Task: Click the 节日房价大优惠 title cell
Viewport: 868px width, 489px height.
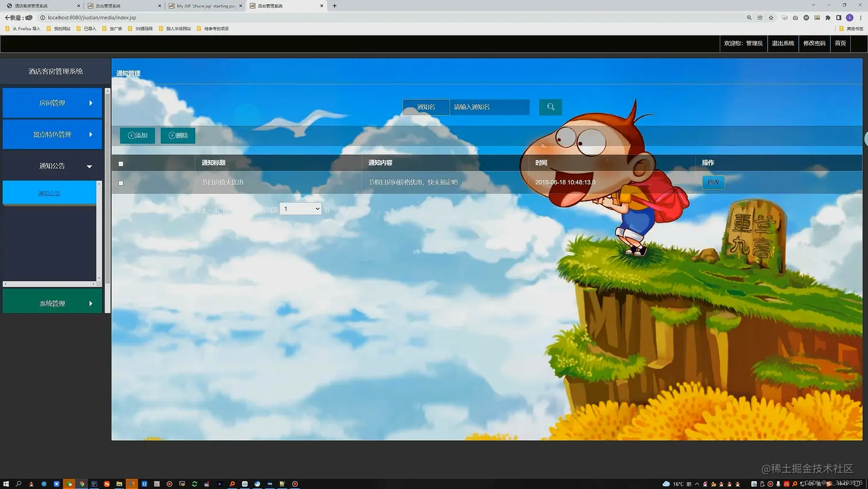Action: [223, 182]
